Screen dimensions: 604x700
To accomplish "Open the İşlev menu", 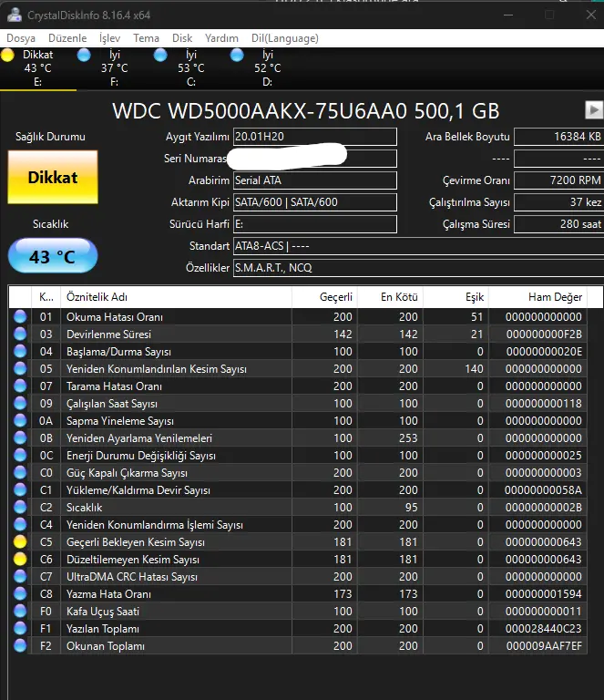I will coord(109,38).
